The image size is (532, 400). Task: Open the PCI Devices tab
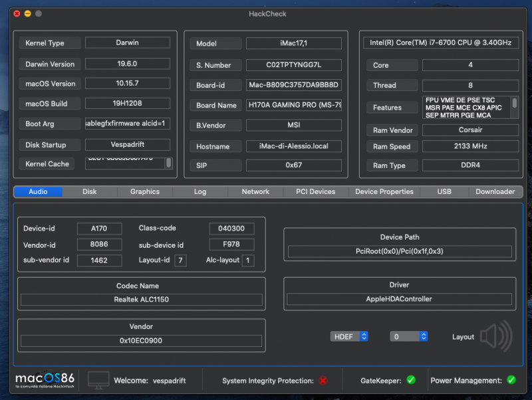(315, 191)
